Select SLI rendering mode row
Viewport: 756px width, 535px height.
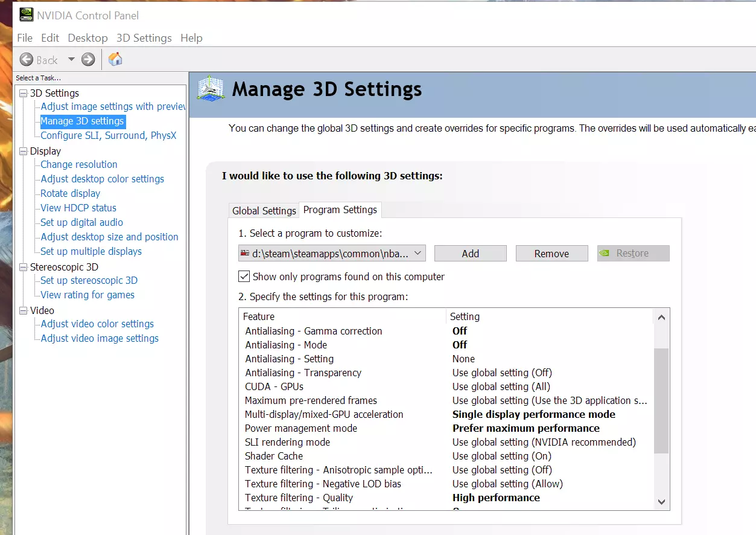(x=446, y=442)
